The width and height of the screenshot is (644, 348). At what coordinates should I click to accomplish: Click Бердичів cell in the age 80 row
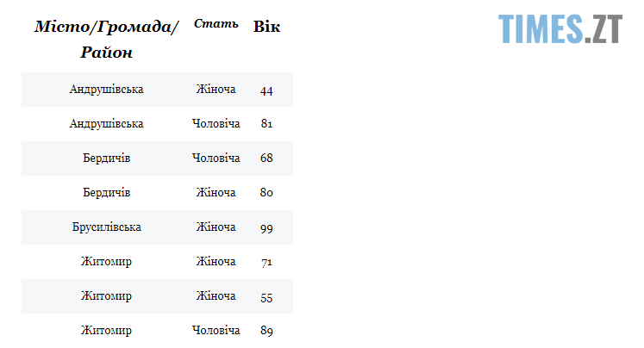[x=107, y=193]
